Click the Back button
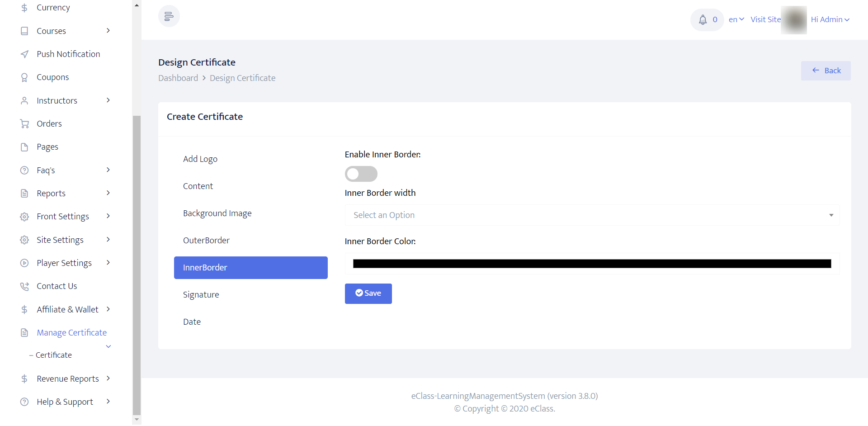Viewport: 868px width, 426px height. tap(826, 71)
